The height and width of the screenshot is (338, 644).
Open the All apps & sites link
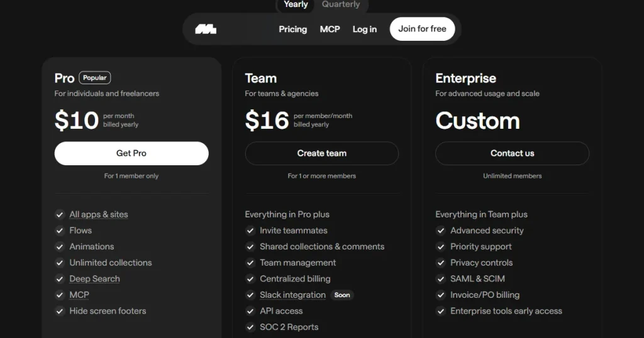click(x=99, y=214)
